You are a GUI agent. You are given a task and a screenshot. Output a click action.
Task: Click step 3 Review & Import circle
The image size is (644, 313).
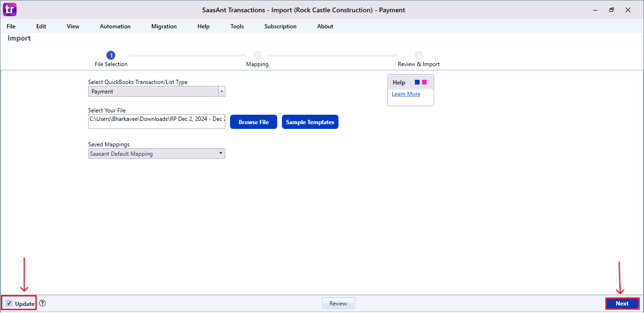419,55
